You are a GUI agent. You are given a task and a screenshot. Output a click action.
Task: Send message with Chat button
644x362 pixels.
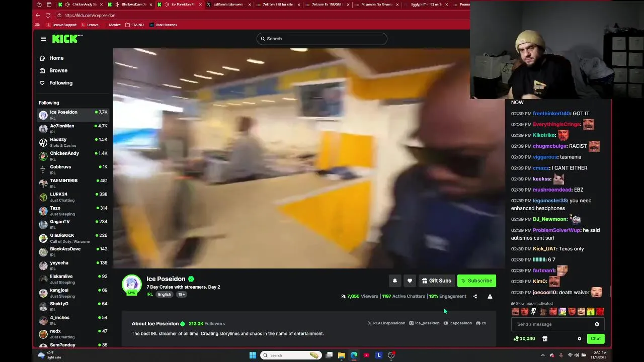596,338
